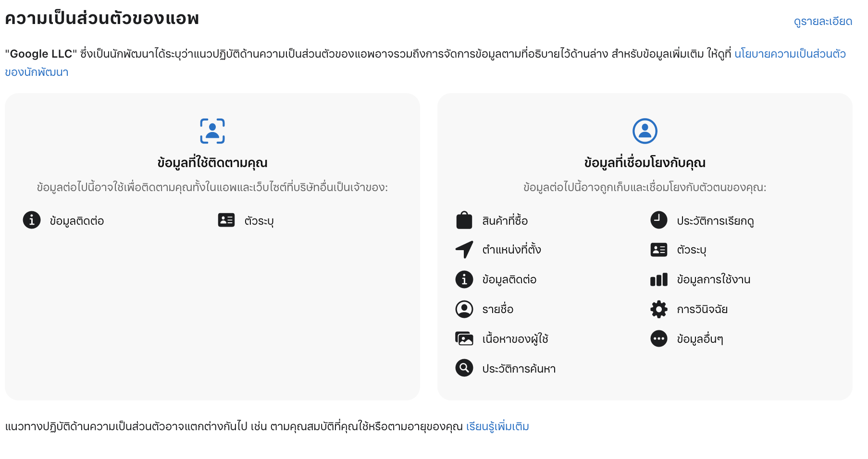Viewport: 868px width, 459px height.
Task: Click the location arrow icon for ตำแหน่งที่ตั้ง
Action: (464, 250)
